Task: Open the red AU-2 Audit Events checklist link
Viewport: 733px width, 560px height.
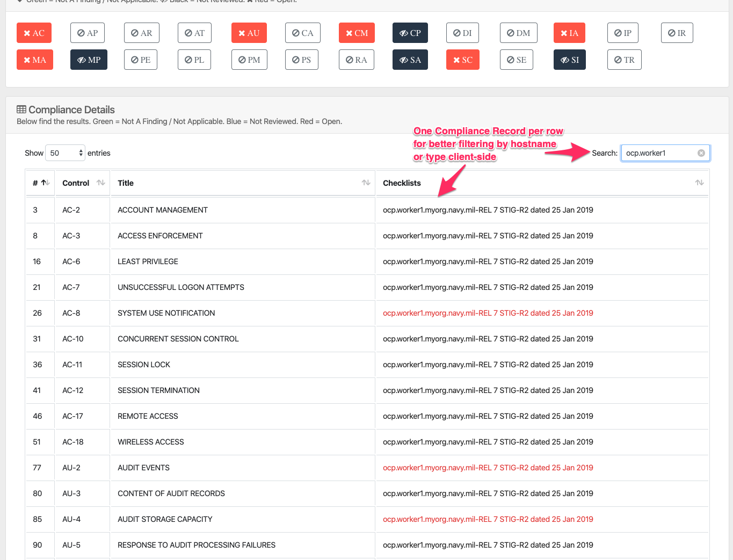Action: point(488,468)
